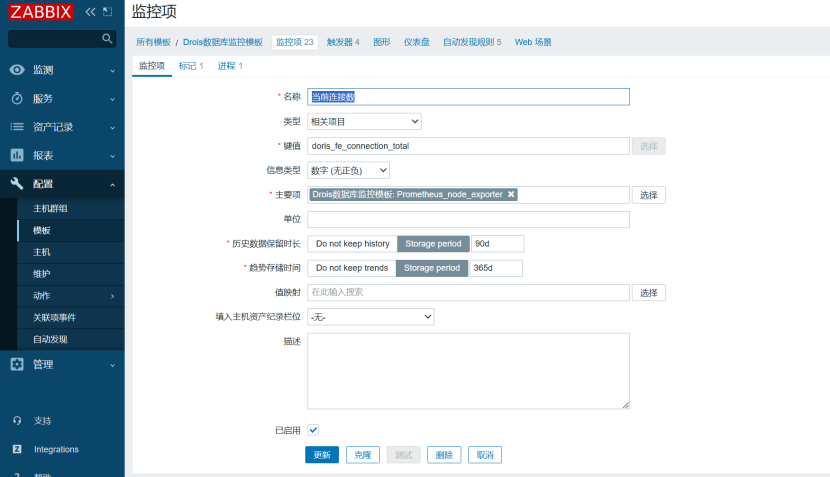Select Storage period for history
Screen dimensions: 830x477
coord(433,244)
